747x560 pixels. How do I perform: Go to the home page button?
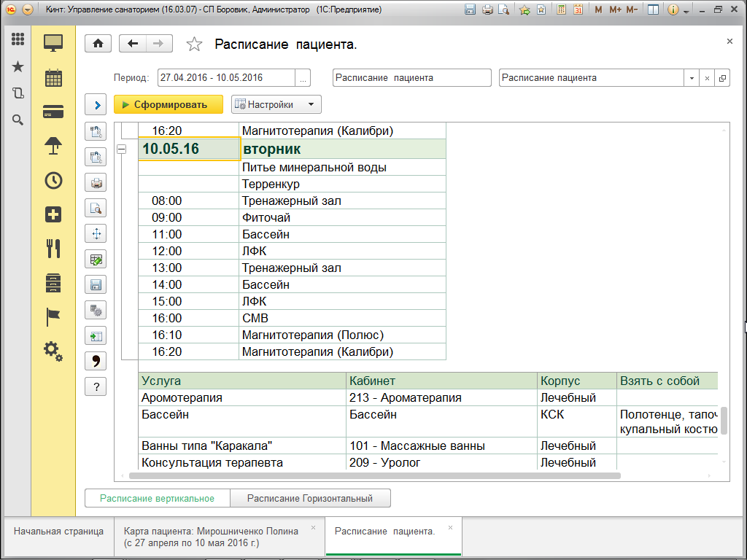98,44
